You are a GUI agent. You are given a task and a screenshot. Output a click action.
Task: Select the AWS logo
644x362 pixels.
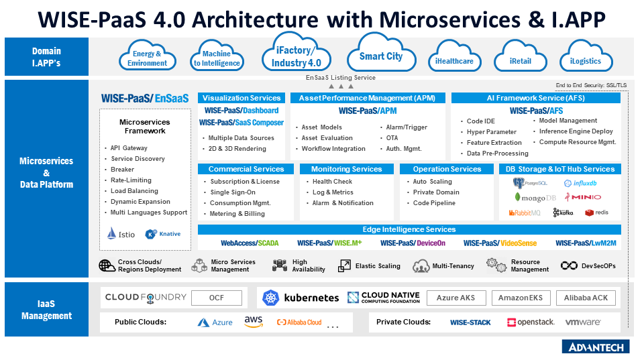(254, 322)
